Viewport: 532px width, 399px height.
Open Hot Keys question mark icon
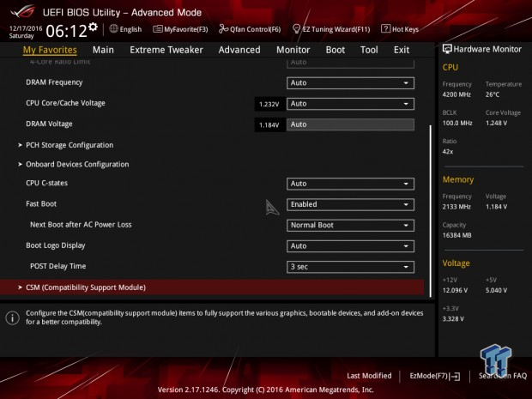[385, 29]
